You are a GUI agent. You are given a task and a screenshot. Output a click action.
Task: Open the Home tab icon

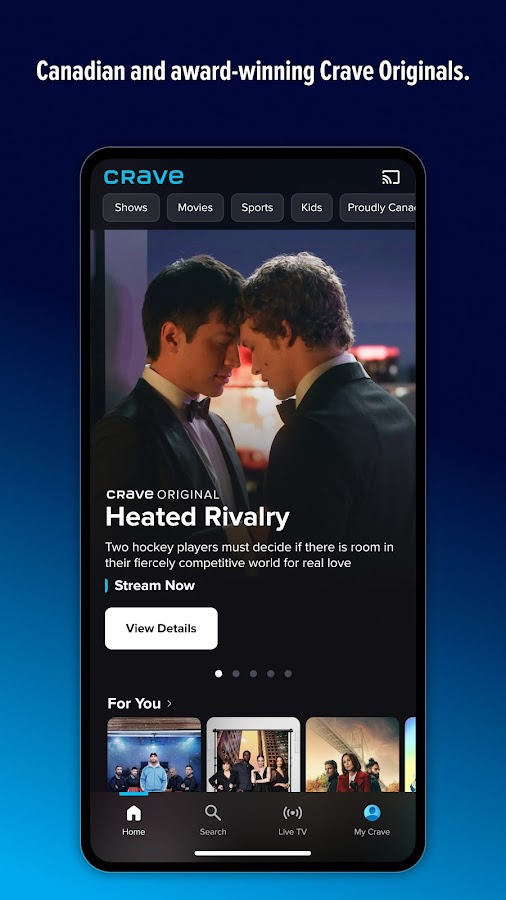134,813
